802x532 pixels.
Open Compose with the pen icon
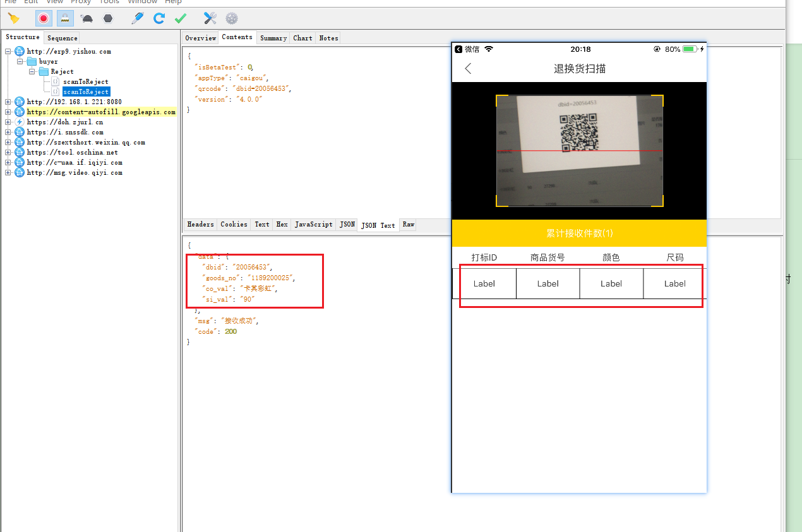(137, 18)
